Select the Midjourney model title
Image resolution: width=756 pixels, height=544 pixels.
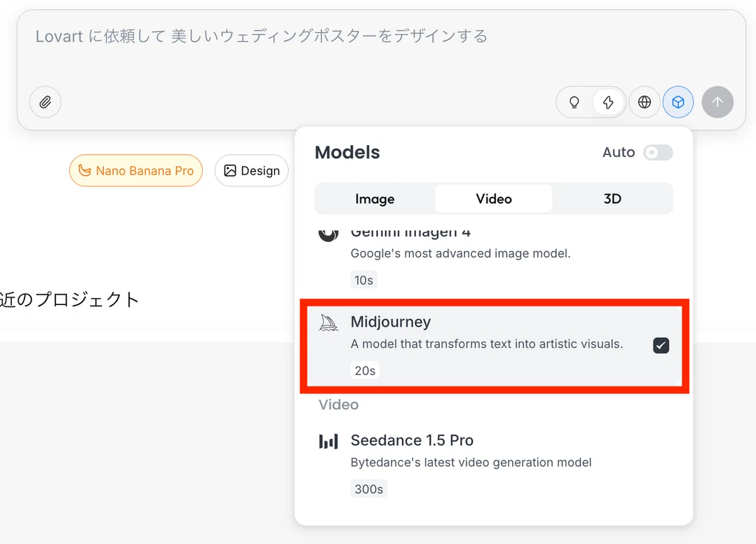(x=391, y=321)
